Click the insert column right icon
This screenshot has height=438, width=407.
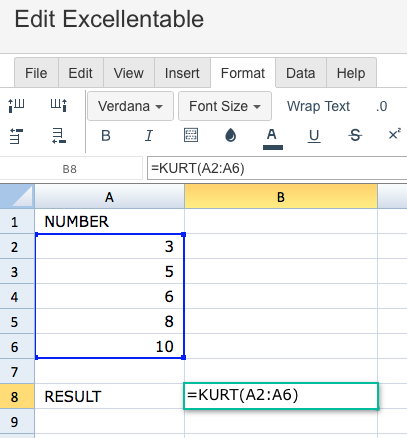pos(59,105)
